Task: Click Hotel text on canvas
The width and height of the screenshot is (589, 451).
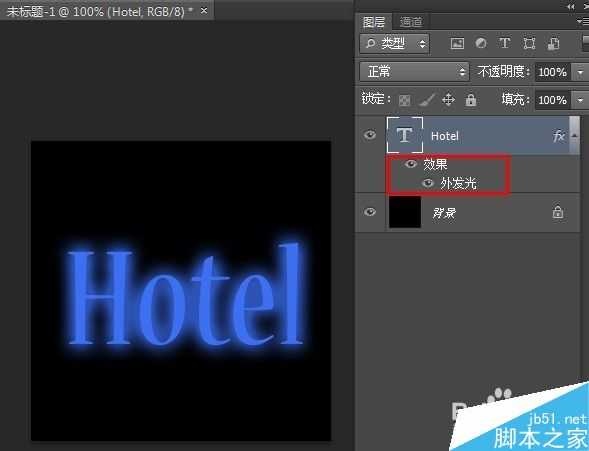Action: 185,295
